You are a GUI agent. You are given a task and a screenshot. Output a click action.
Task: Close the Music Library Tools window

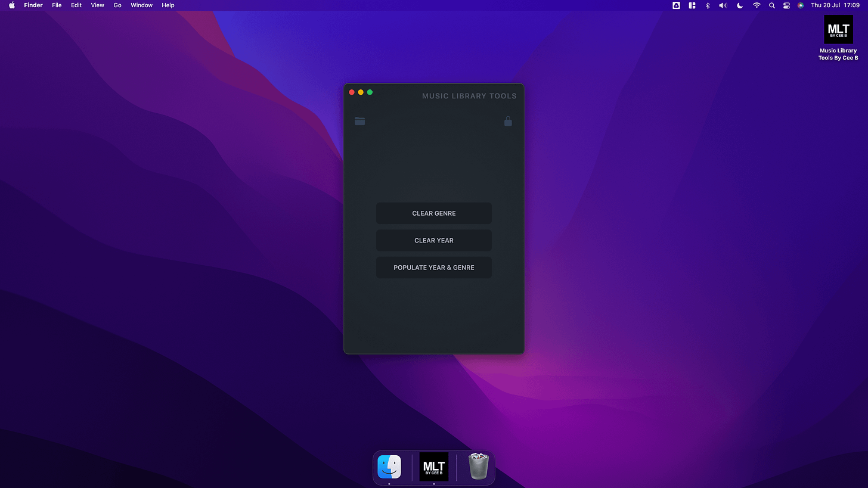(352, 92)
